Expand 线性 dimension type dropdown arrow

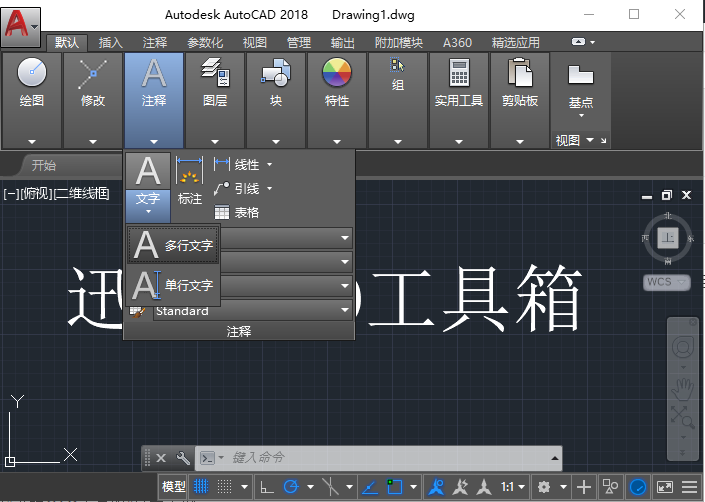point(269,164)
